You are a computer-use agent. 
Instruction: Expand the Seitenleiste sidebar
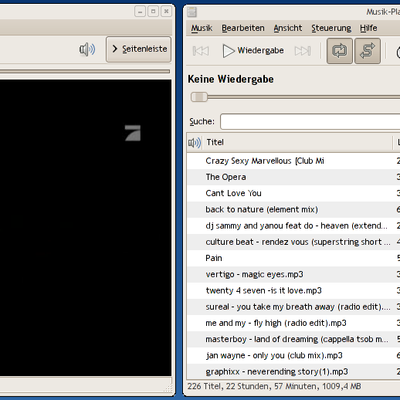[x=139, y=49]
